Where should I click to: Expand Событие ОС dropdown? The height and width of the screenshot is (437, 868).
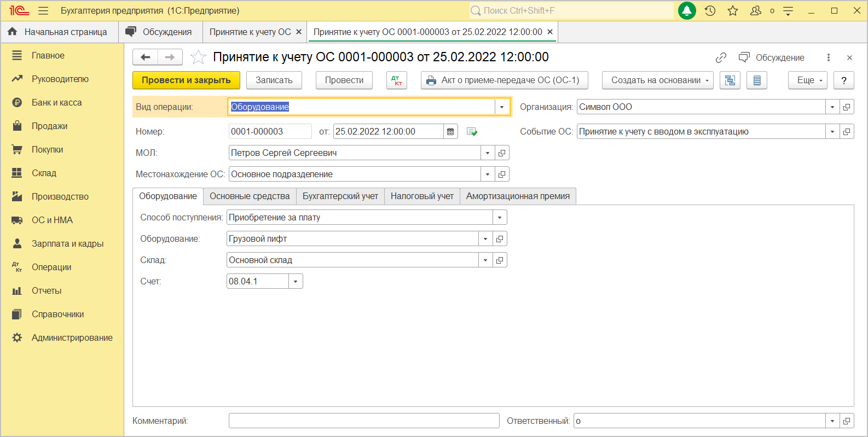[x=832, y=131]
